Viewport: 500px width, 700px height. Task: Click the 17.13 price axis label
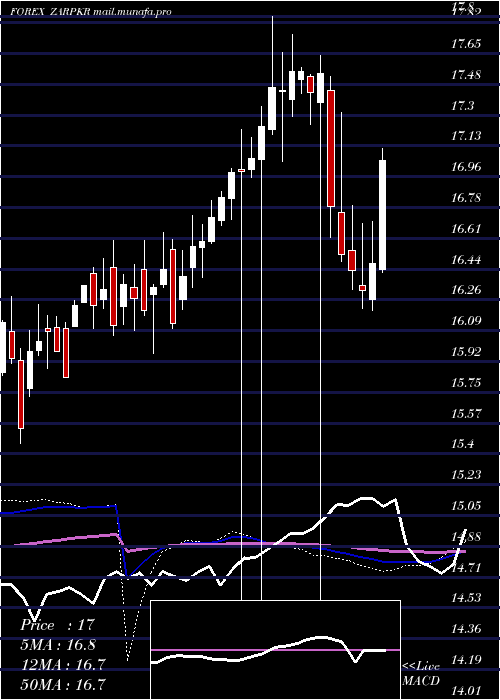point(467,136)
